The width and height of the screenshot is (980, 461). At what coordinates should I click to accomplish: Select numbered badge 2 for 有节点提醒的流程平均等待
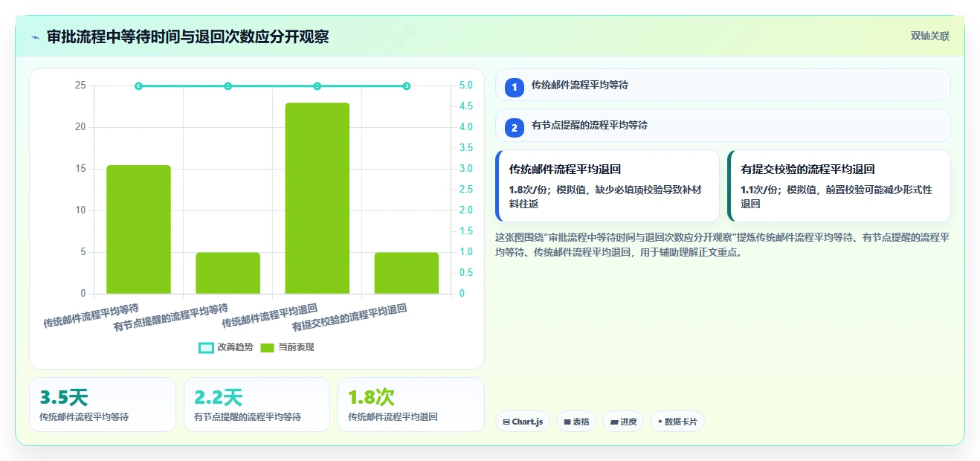coord(514,127)
